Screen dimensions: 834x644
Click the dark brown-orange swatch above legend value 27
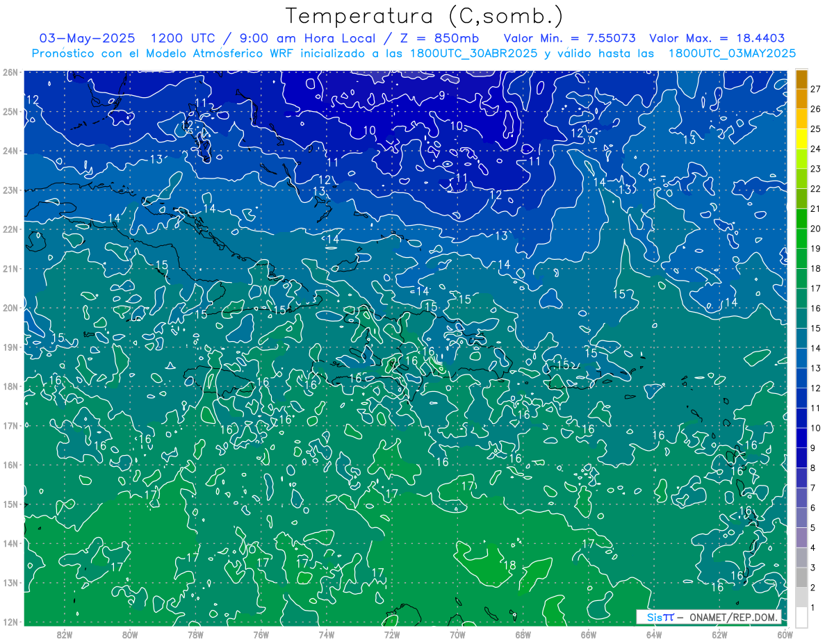801,80
